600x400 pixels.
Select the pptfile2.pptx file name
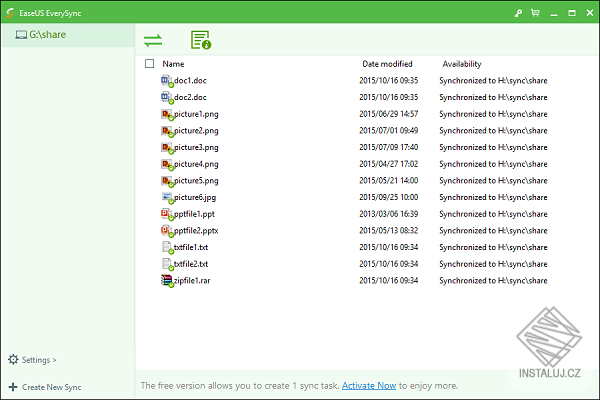coord(196,231)
